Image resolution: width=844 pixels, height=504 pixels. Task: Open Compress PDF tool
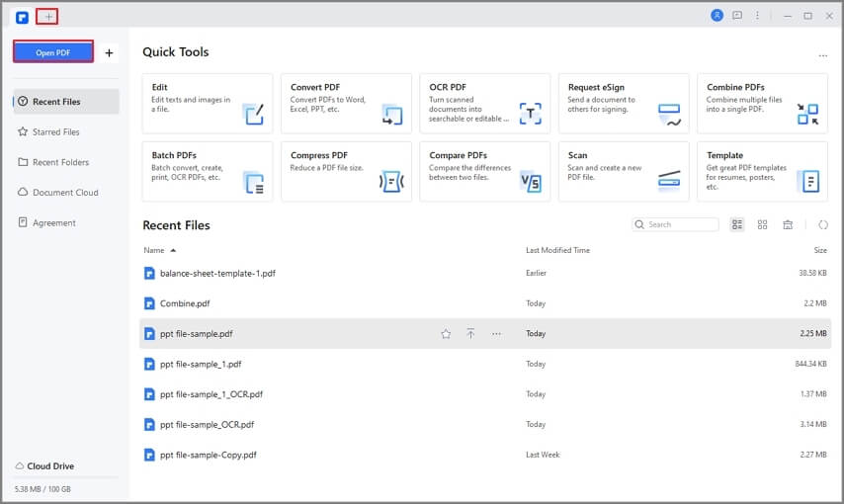tap(346, 171)
